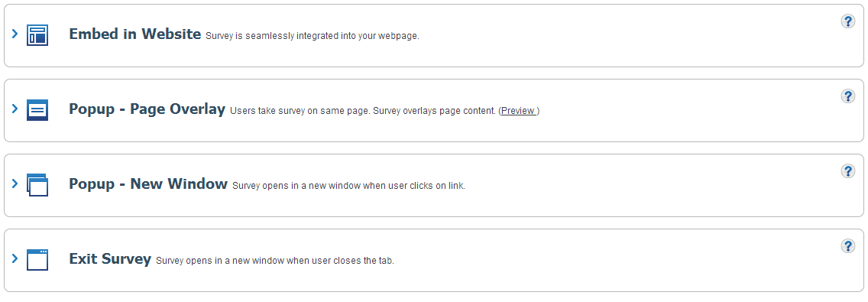Select the Embed in Website heading
Viewport: 868px width, 302px height.
(x=134, y=34)
